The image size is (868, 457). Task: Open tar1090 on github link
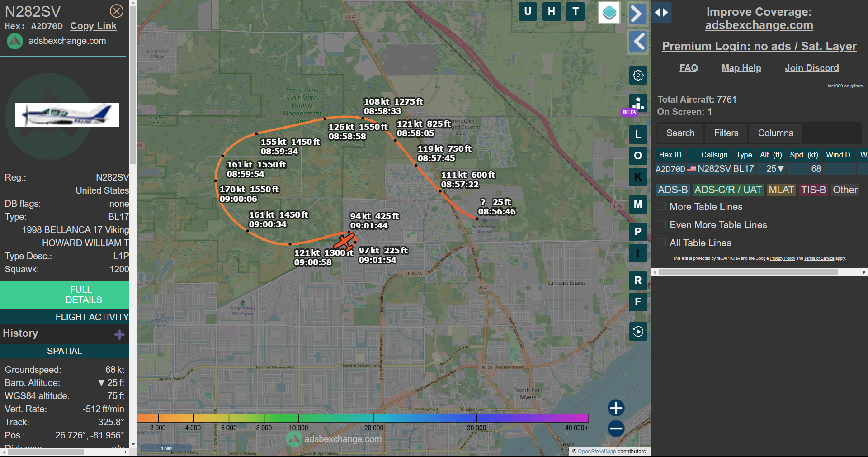point(845,86)
